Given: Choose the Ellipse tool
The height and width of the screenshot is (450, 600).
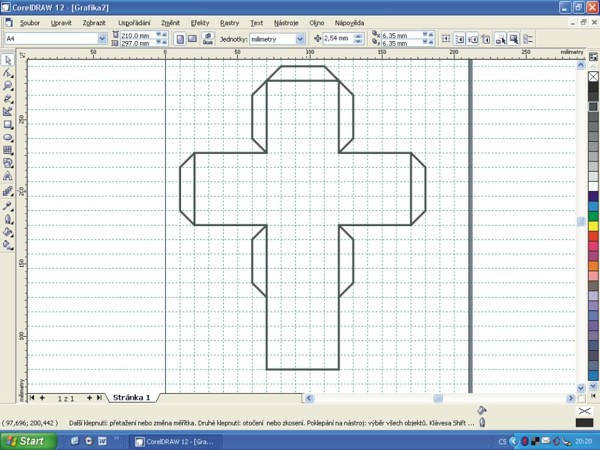Looking at the screenshot, I should click(x=8, y=137).
